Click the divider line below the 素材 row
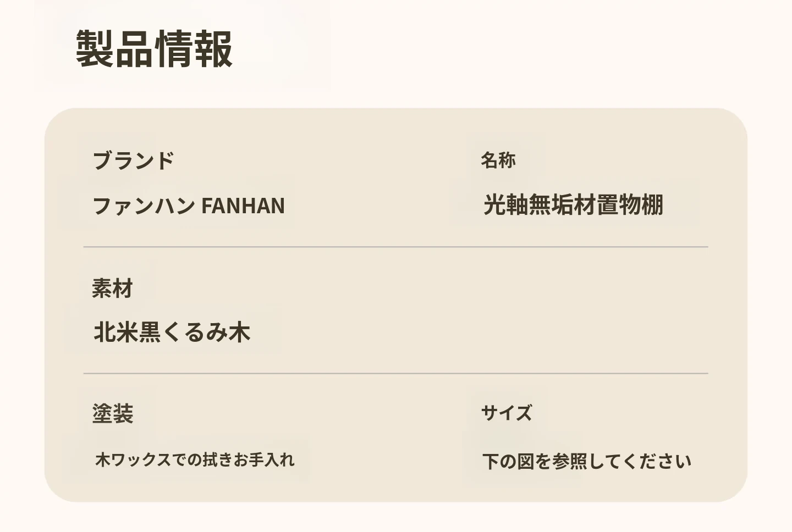The width and height of the screenshot is (792, 532). [395, 374]
